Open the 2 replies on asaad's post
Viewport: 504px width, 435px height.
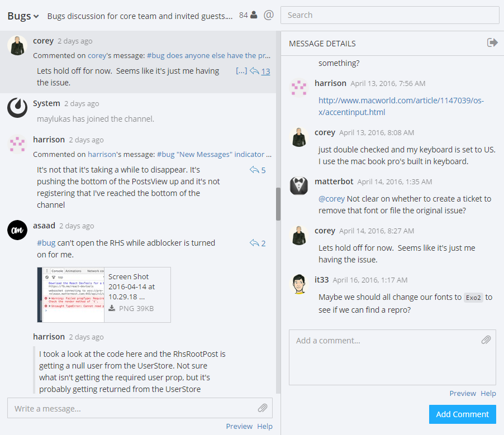(258, 243)
